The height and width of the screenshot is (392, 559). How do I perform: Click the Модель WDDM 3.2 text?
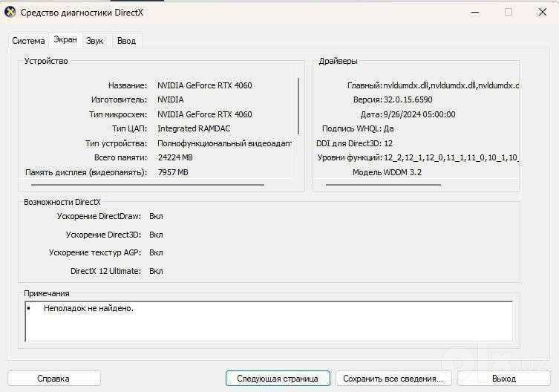[387, 173]
